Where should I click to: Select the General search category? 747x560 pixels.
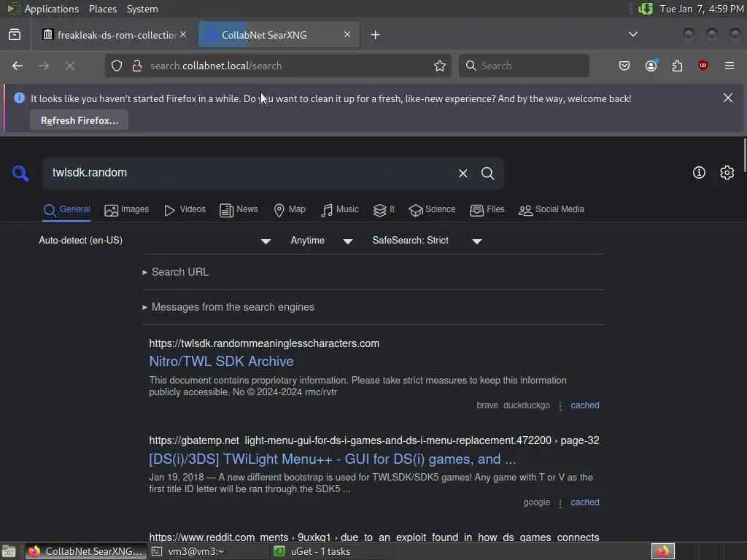[x=66, y=209]
